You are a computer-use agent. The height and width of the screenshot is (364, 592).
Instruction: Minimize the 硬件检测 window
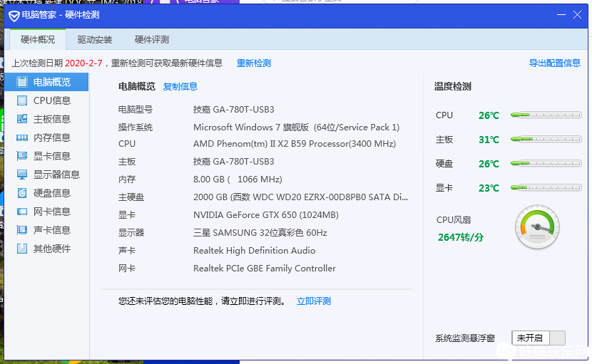561,15
